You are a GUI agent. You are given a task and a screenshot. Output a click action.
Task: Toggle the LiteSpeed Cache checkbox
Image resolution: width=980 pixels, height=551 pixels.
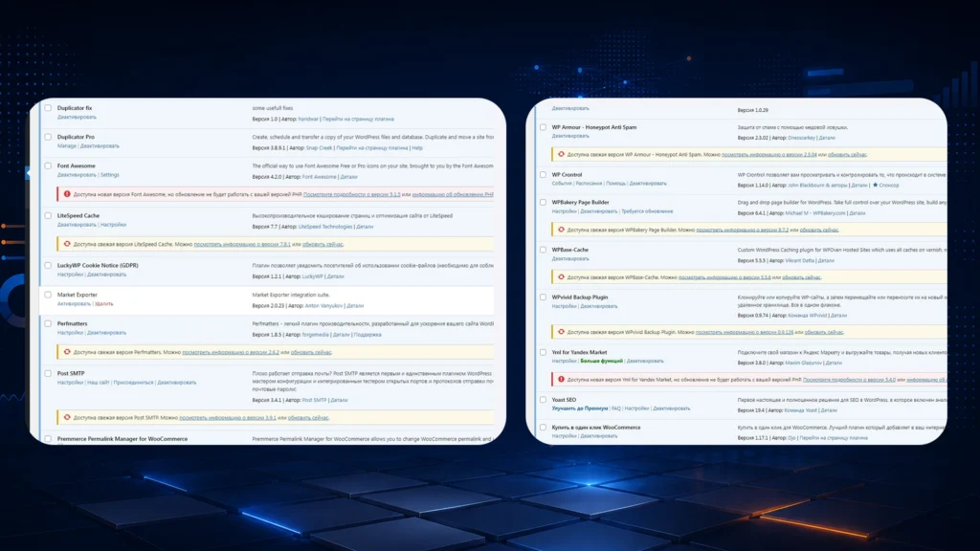click(48, 215)
